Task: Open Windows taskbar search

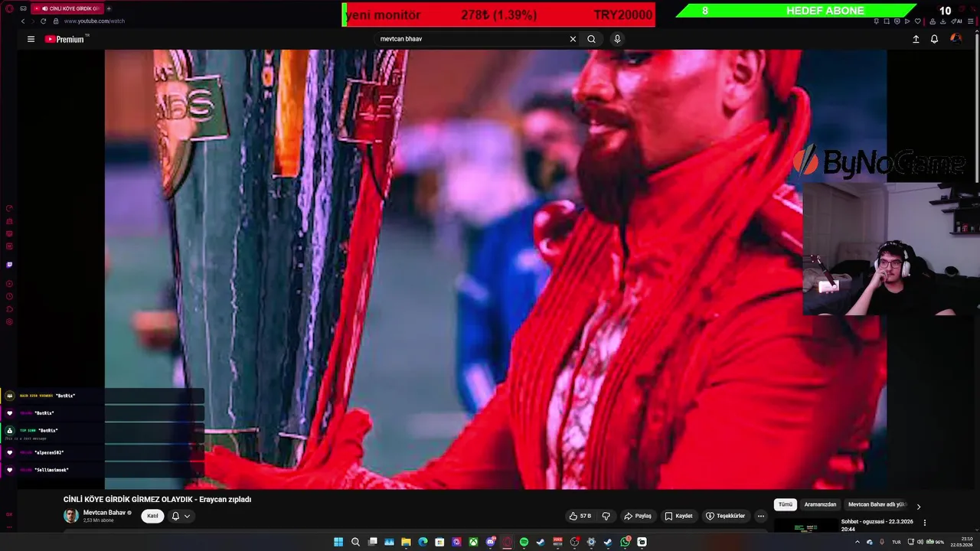Action: [355, 542]
